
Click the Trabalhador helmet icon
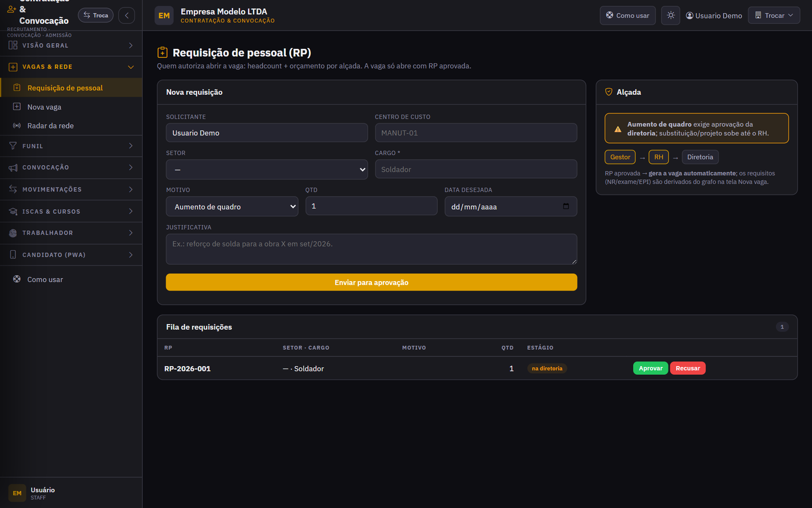[x=13, y=233]
